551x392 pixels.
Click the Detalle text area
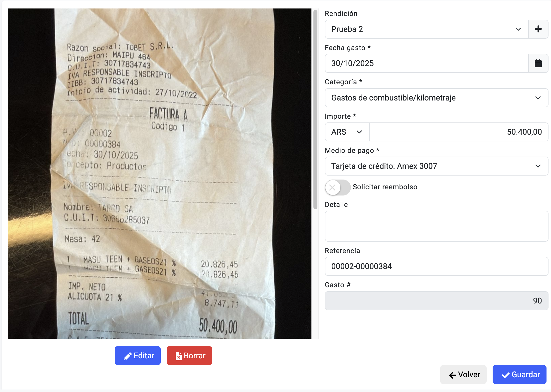436,226
